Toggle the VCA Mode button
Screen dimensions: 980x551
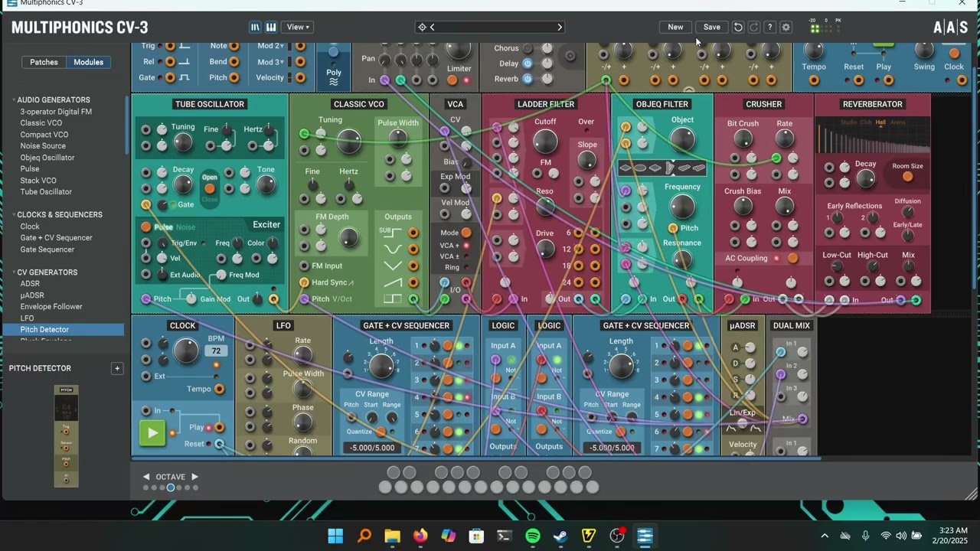click(465, 233)
